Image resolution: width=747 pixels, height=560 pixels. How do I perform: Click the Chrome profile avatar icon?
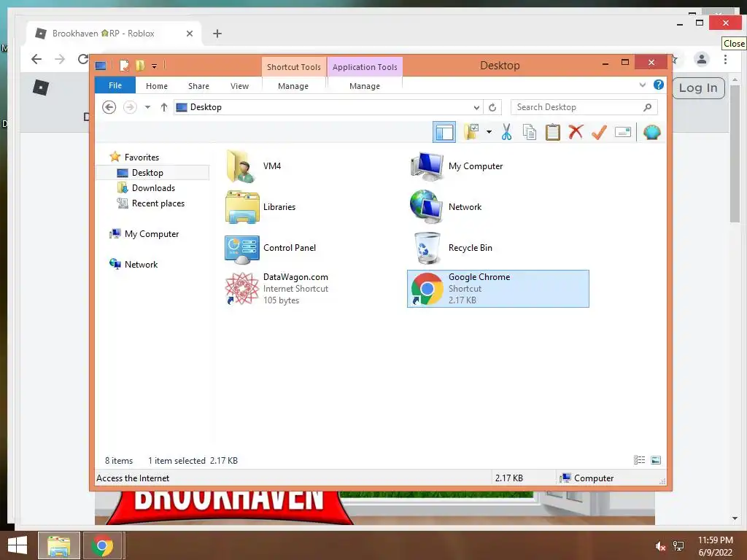[x=701, y=59]
